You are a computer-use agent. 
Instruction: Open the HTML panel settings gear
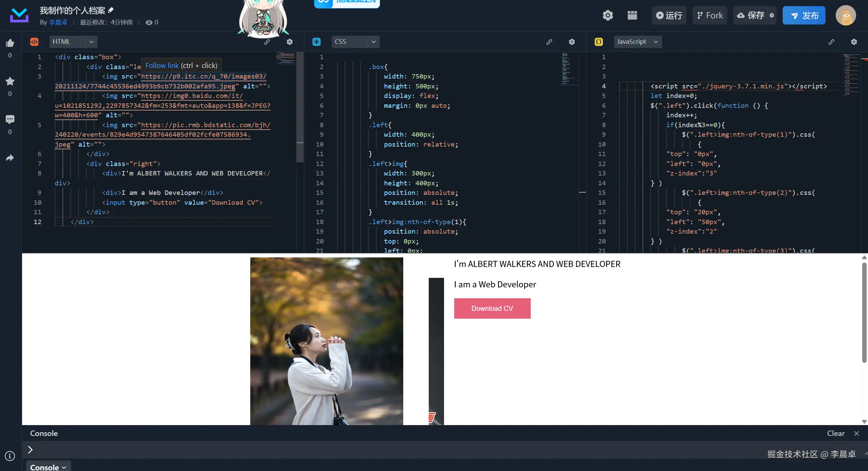pos(290,41)
